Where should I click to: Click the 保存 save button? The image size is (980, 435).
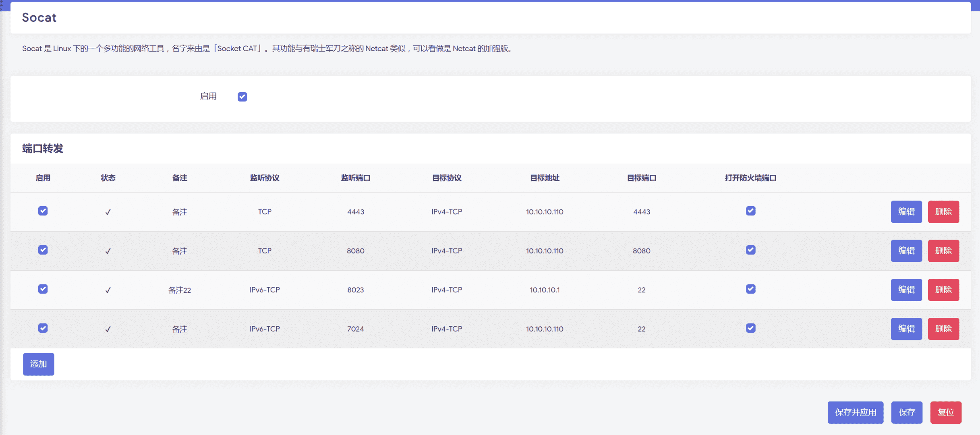(906, 412)
